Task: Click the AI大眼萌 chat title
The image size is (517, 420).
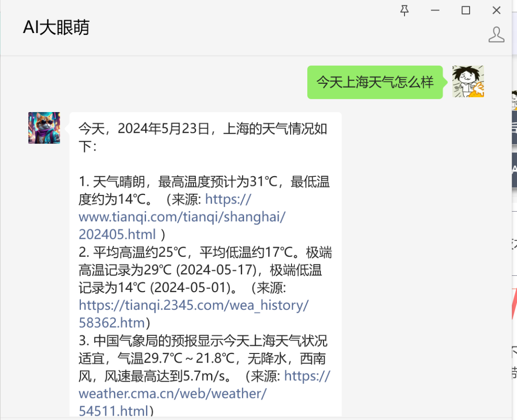Action: click(56, 27)
